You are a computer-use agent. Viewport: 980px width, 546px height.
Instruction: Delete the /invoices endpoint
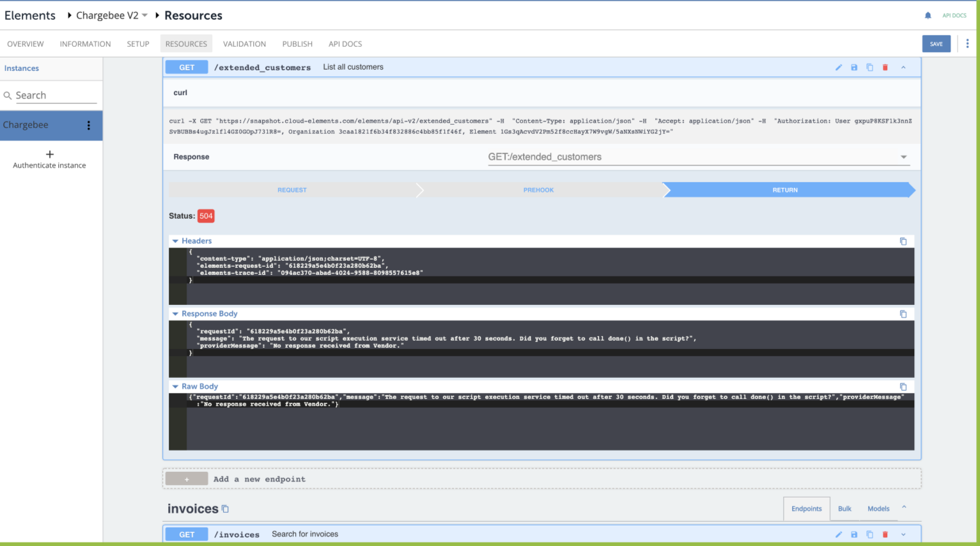pos(885,534)
